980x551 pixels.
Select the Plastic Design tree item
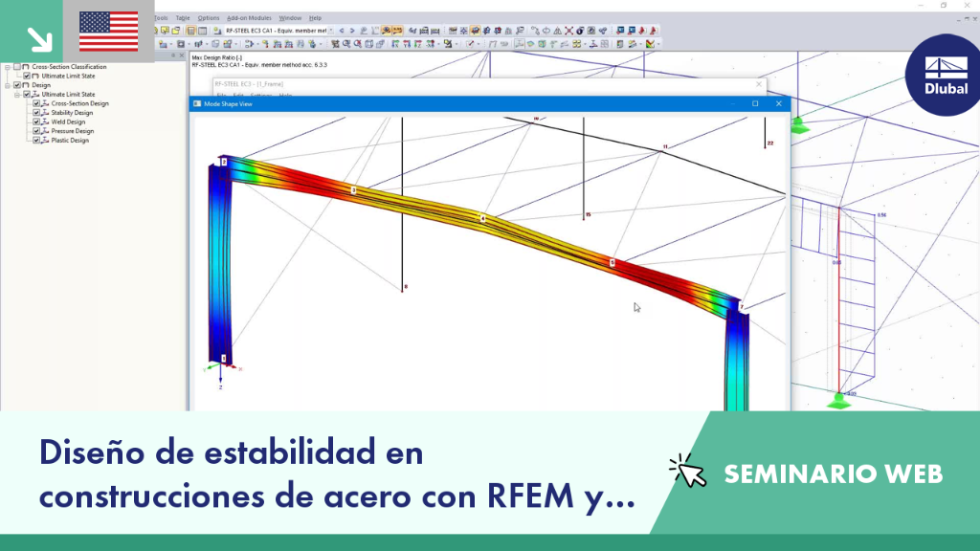pos(70,141)
